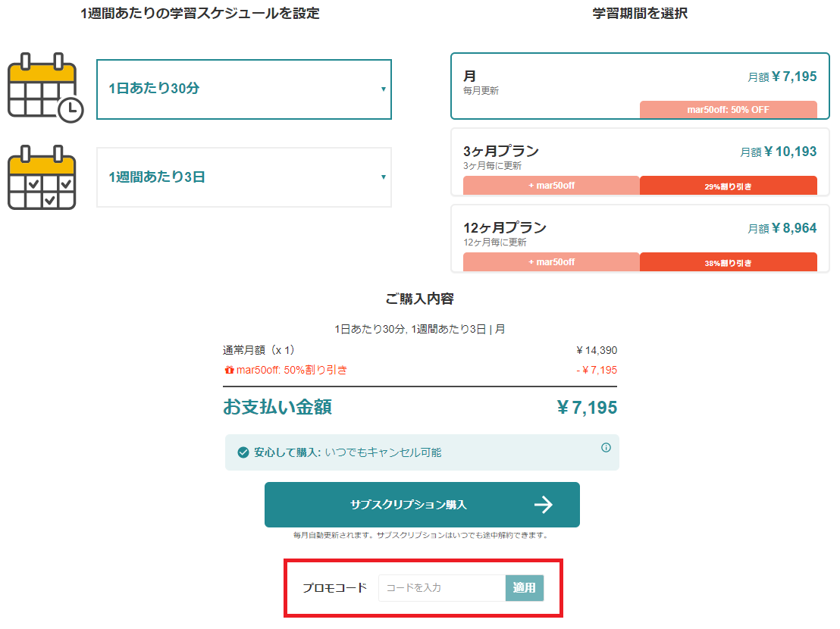
Task: Click the arrow icon on purchase button
Action: click(x=544, y=504)
